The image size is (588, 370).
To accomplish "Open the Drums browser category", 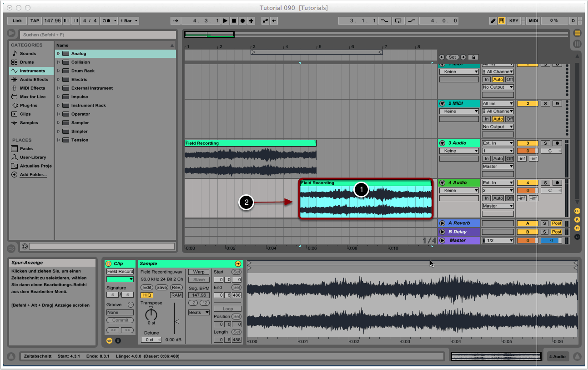I will point(27,62).
